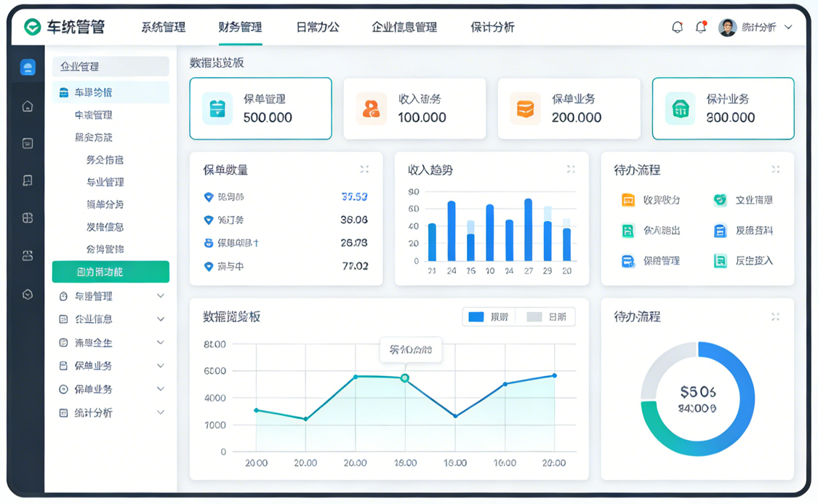This screenshot has height=504, width=818.
Task: Click the teal icon on the 500.000 card
Action: (x=217, y=108)
